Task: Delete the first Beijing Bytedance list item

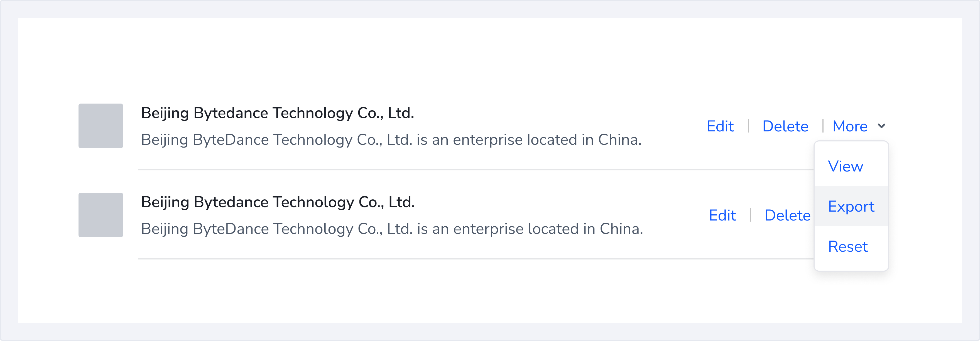Action: [x=785, y=126]
